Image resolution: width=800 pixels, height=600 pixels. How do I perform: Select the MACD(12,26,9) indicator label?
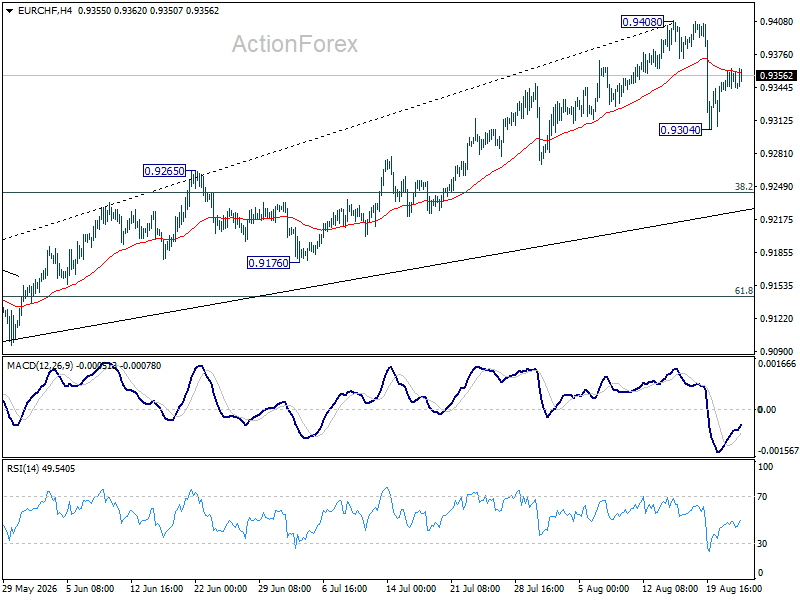[40, 366]
